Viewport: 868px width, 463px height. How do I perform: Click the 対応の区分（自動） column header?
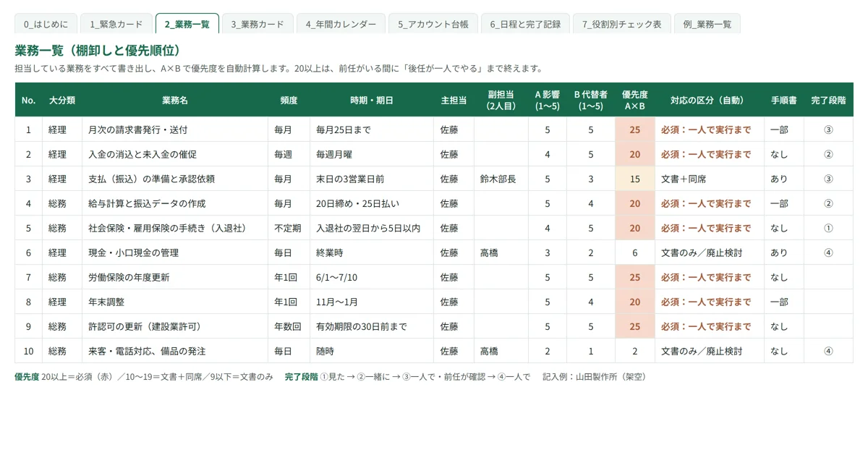point(710,100)
